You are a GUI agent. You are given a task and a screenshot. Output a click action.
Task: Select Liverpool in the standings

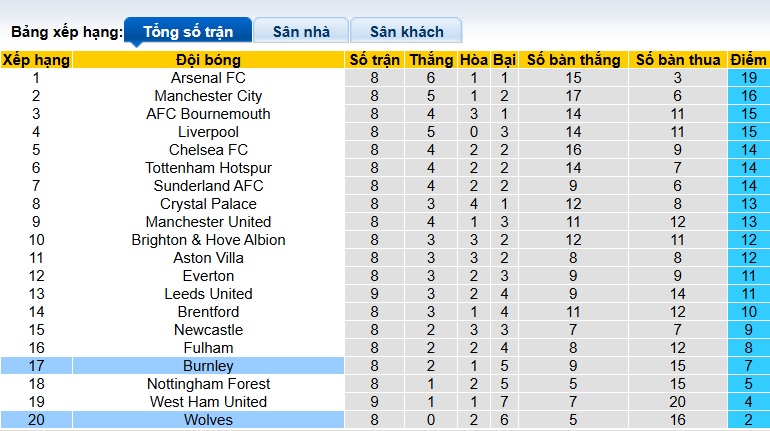point(208,132)
